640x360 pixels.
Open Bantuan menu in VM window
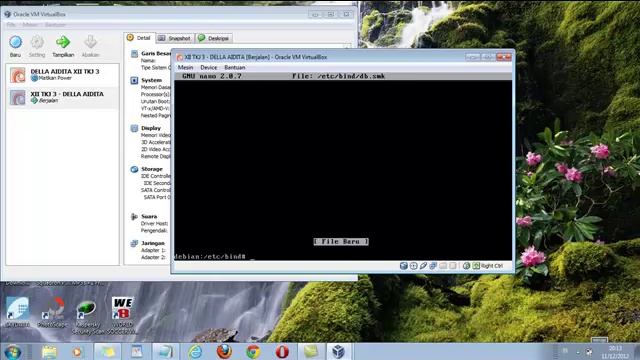pyautogui.click(x=235, y=67)
